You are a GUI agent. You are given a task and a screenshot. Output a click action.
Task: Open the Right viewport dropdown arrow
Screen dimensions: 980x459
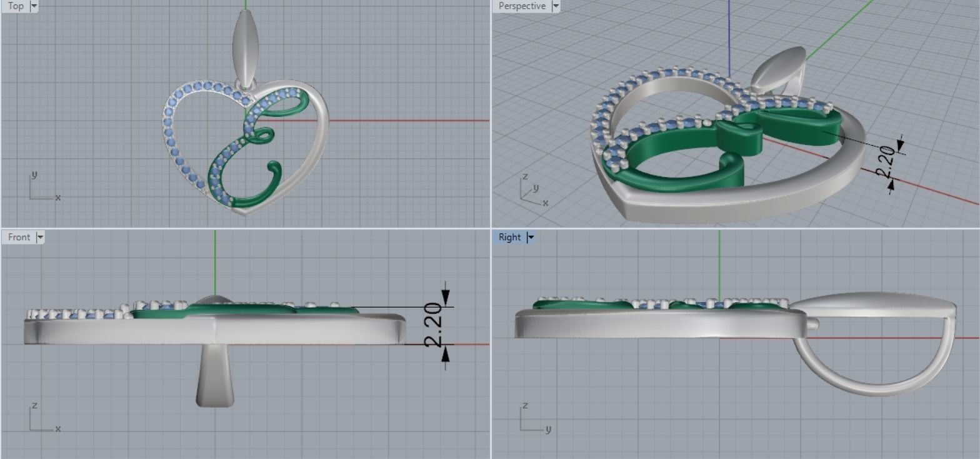click(531, 237)
